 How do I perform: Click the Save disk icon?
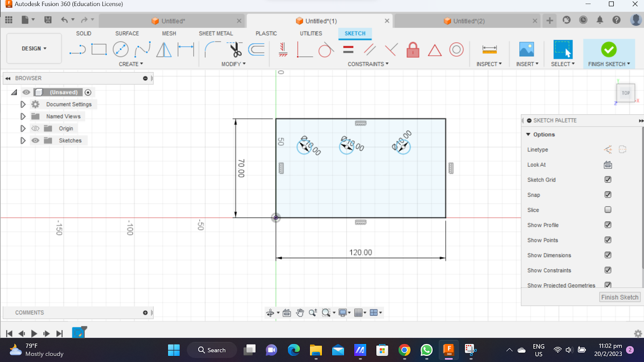coord(48,20)
